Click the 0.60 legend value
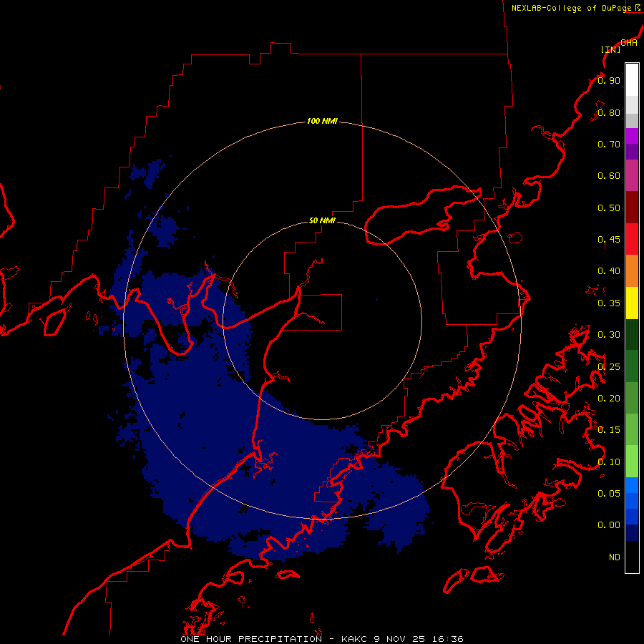Image resolution: width=644 pixels, height=644 pixels. [609, 176]
